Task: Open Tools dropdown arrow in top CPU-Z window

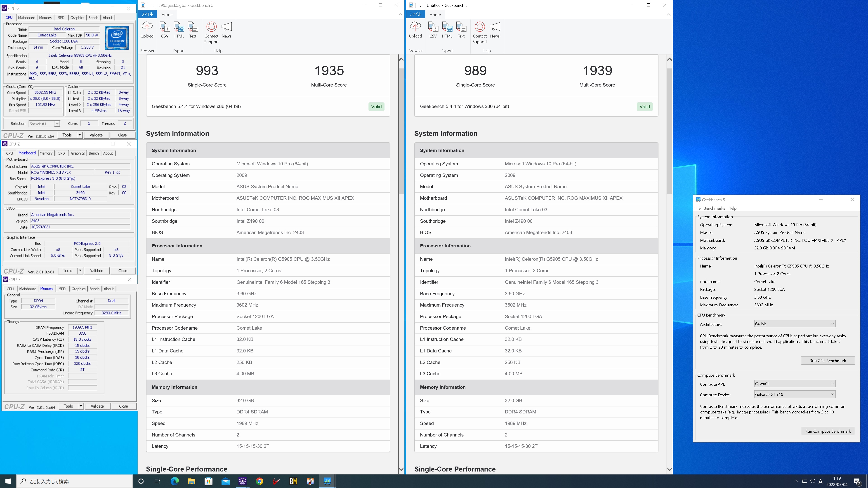Action: [x=80, y=135]
